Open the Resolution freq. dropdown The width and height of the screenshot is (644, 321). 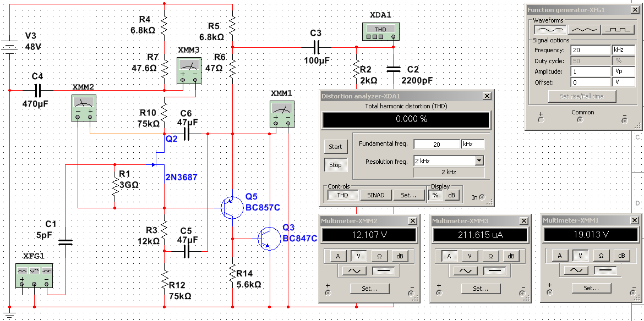479,160
